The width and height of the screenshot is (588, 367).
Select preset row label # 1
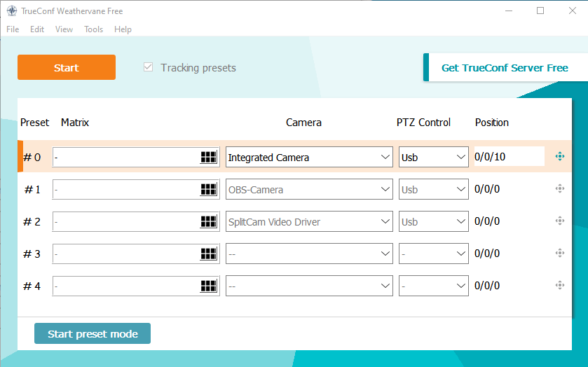(x=32, y=189)
